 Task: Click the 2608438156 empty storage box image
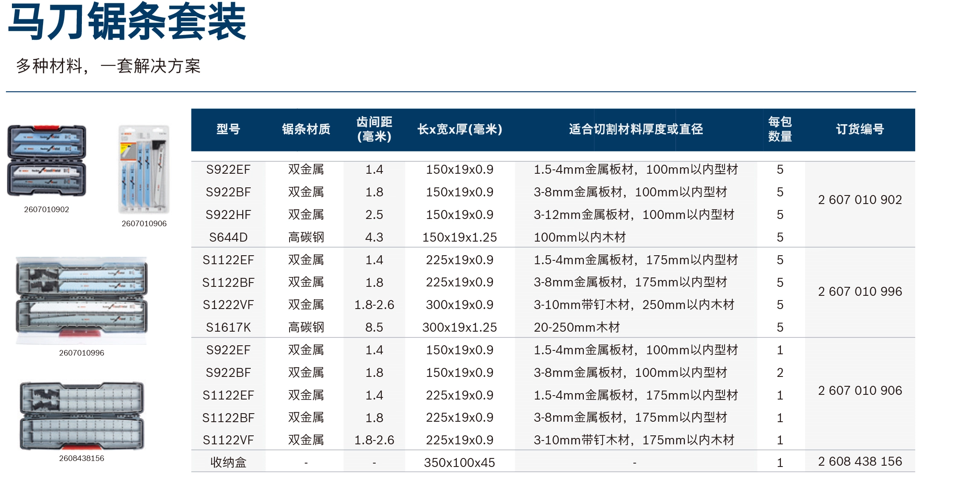[81, 416]
